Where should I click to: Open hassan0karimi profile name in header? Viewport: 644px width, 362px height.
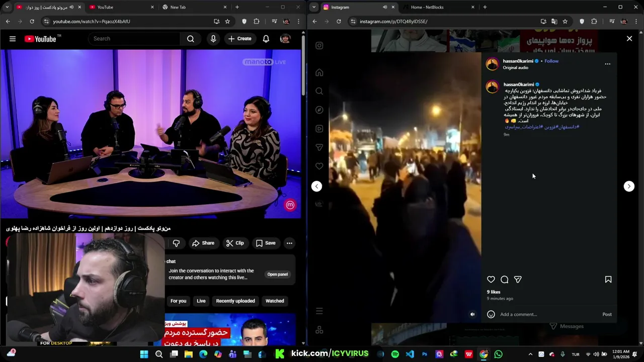(x=518, y=61)
